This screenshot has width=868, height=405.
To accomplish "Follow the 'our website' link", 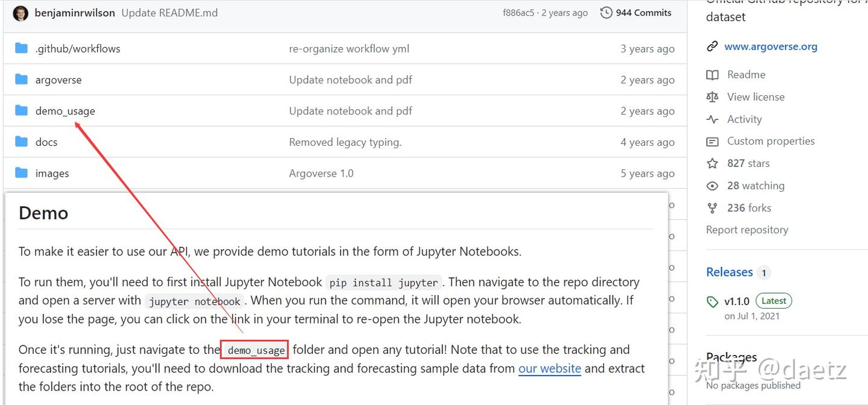I will click(x=550, y=368).
